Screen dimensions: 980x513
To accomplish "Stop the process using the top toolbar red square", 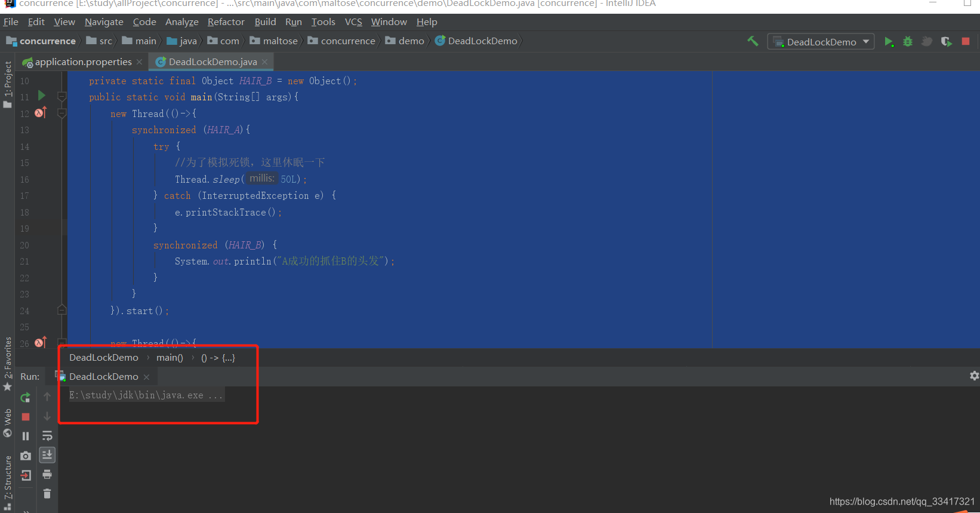I will [966, 42].
